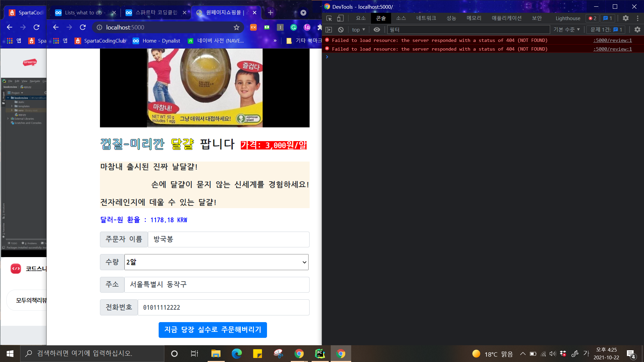
Task: Open the Lighthouse tab
Action: point(568,18)
